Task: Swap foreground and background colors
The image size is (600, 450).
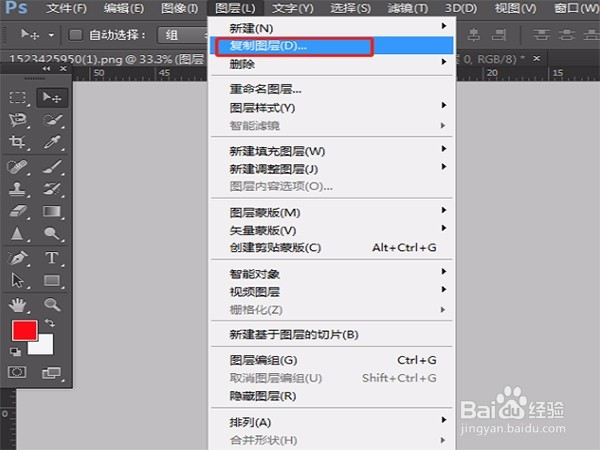Action: (x=50, y=323)
